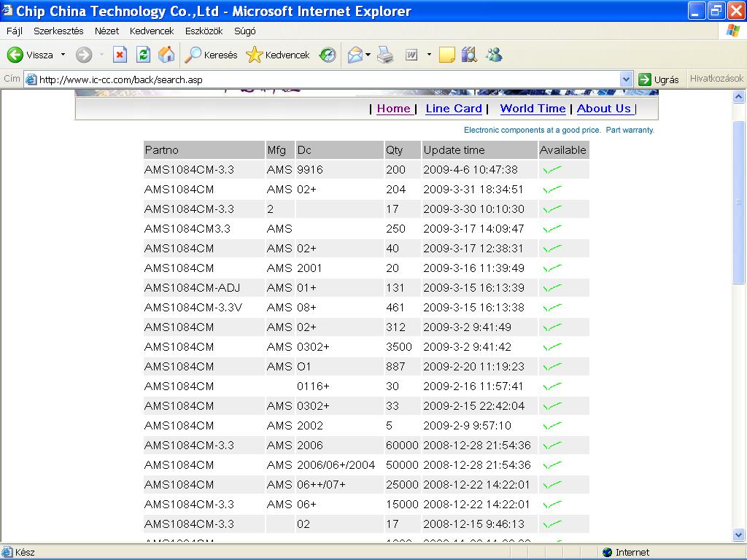Screen dimensions: 747x560
Task: Open the Nézet menu
Action: (107, 31)
